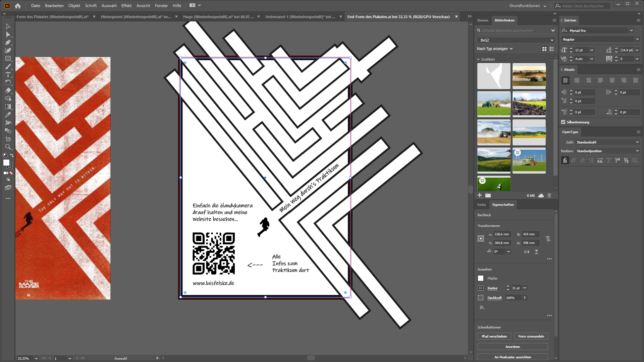The width and height of the screenshot is (644, 362).
Task: Click the Pfad verschieben button
Action: pos(494,336)
